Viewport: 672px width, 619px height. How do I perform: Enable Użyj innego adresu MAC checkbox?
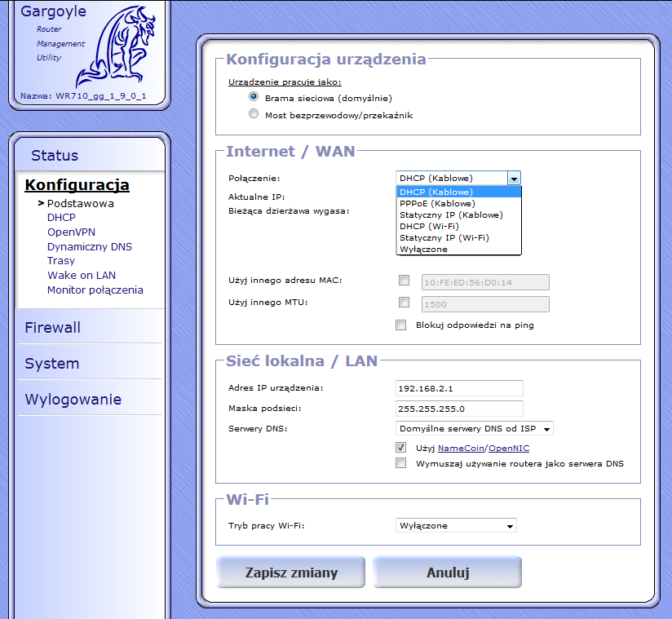coord(404,281)
